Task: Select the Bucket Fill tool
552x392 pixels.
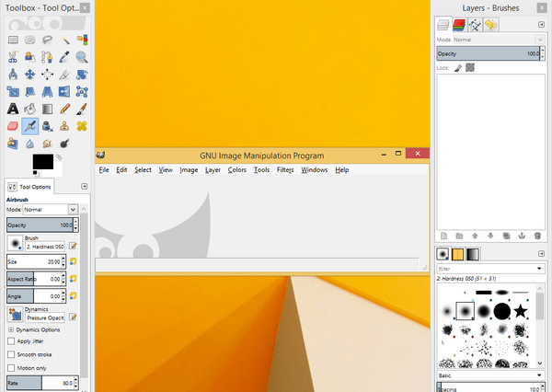Action: click(x=30, y=109)
